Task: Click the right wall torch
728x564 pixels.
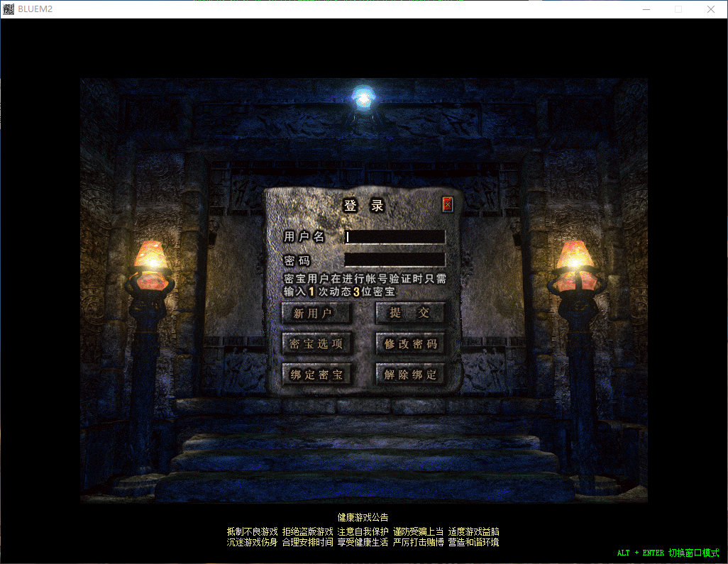Action: (575, 261)
